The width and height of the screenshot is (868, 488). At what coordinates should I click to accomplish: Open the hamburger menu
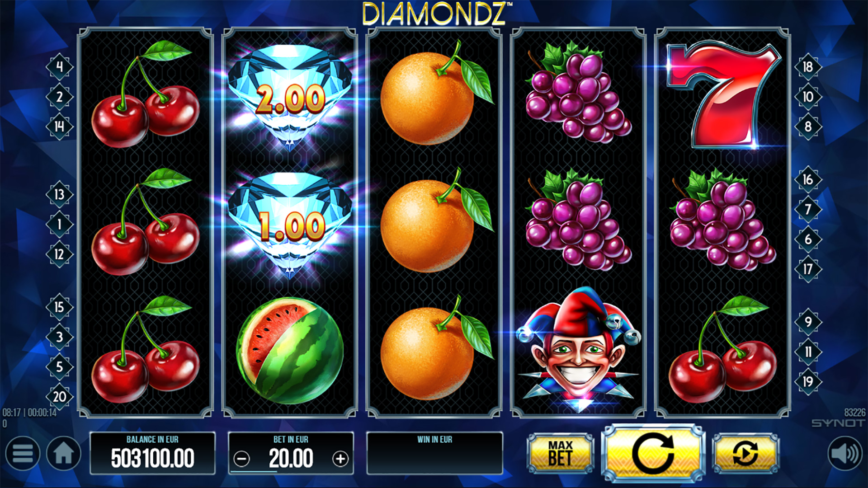tap(23, 453)
